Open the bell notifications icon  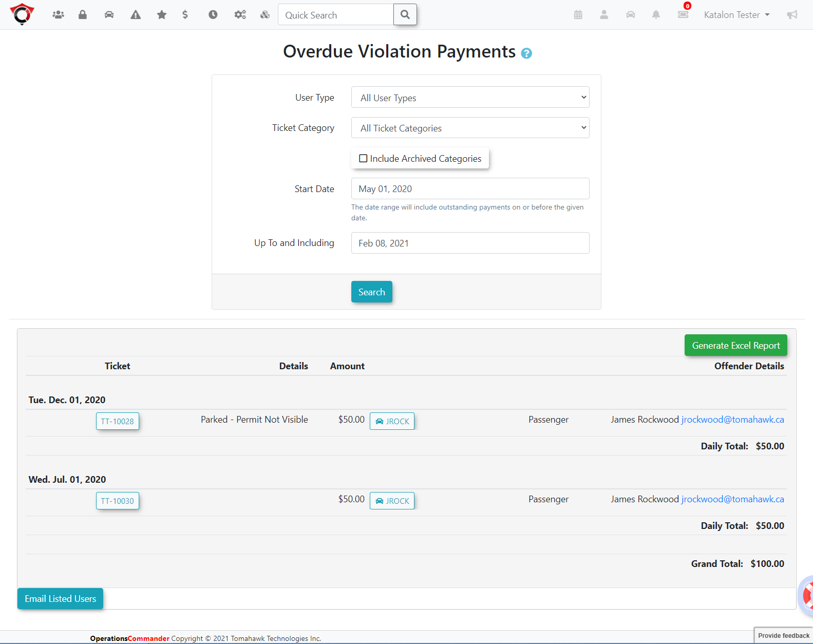click(x=656, y=15)
